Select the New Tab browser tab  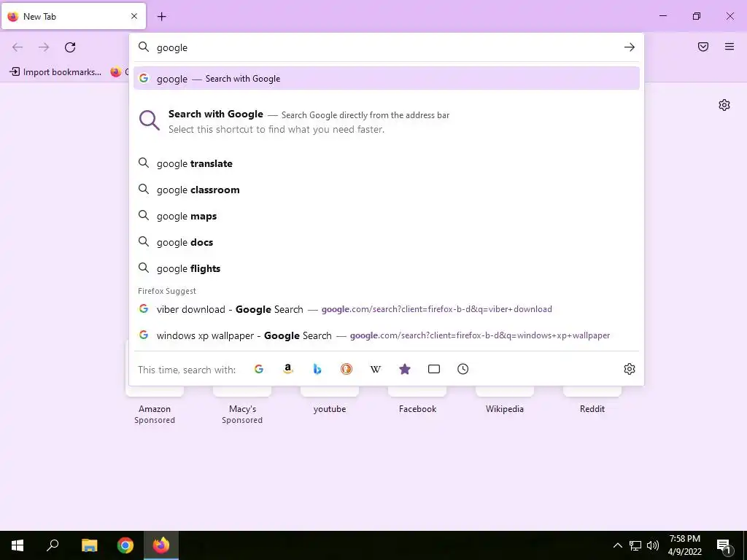(74, 16)
